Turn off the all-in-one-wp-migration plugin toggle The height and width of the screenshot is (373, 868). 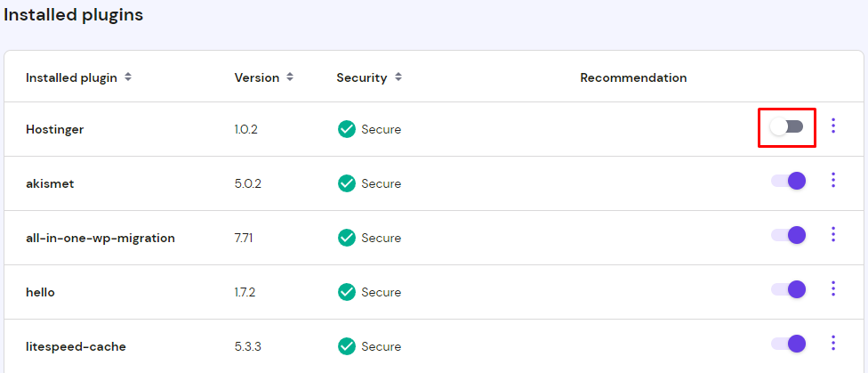click(x=788, y=235)
